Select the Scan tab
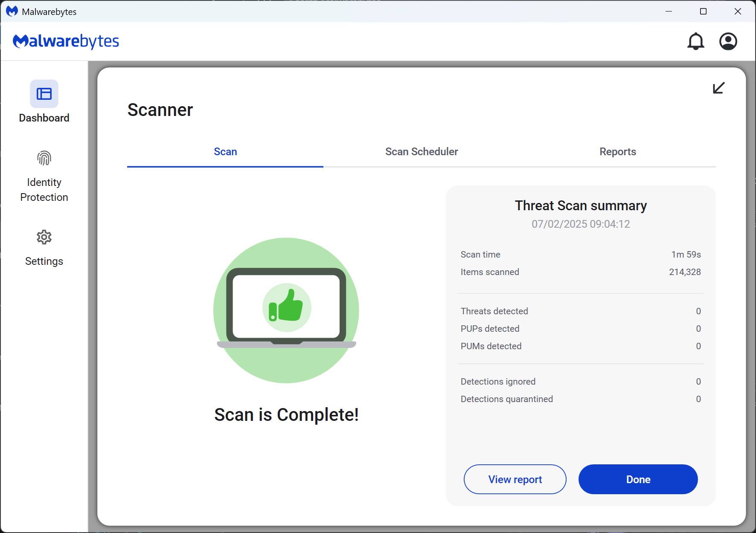Image resolution: width=756 pixels, height=533 pixels. point(225,152)
